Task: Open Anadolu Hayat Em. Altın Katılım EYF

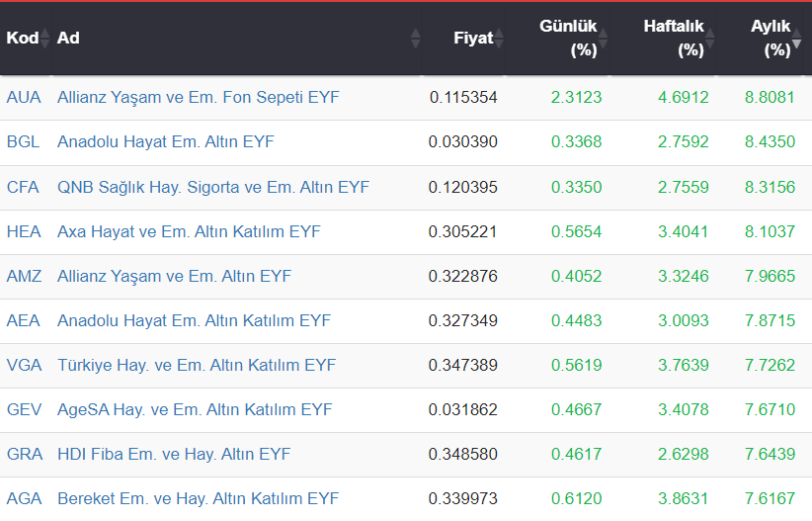Action: click(195, 321)
